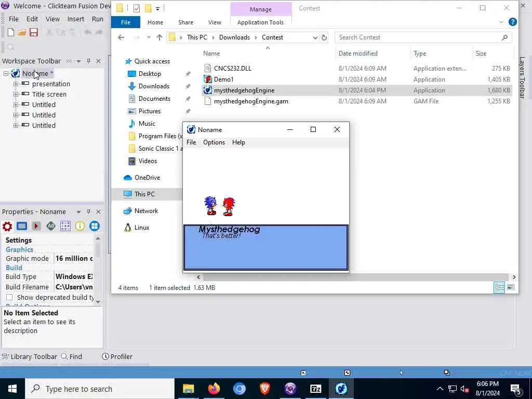Toggle the item checkboxes icon in Explorer title bar
The image size is (532, 399).
pyautogui.click(x=137, y=8)
